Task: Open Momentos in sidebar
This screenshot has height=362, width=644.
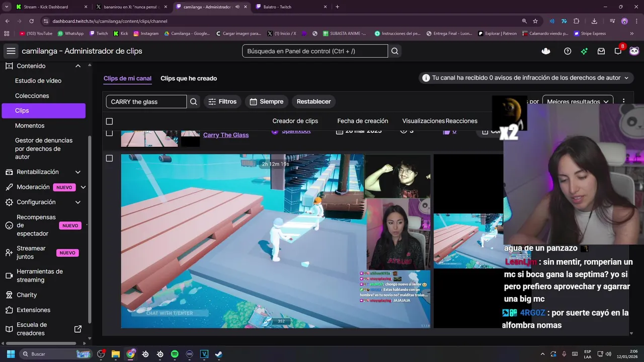Action: point(30,126)
